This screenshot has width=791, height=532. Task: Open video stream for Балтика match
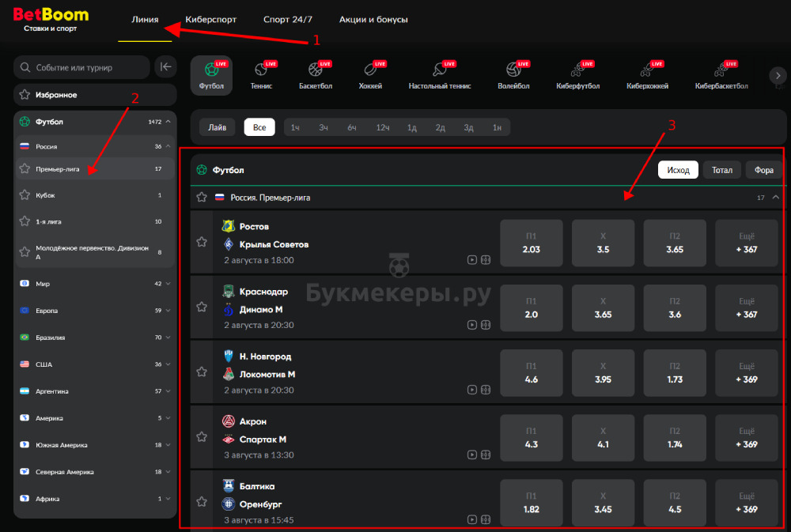[471, 519]
